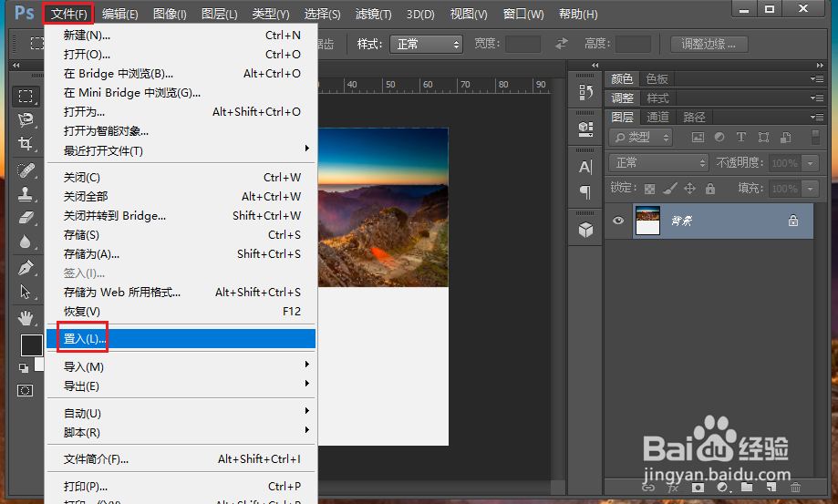Filter layers by smart object icon
Viewport: 838px width, 504px height.
tap(786, 138)
